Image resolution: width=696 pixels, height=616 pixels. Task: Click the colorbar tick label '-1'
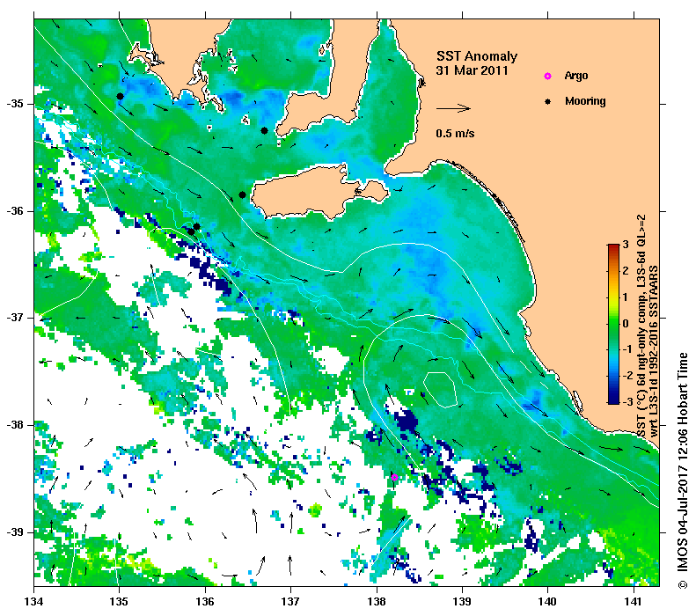pyautogui.click(x=626, y=349)
